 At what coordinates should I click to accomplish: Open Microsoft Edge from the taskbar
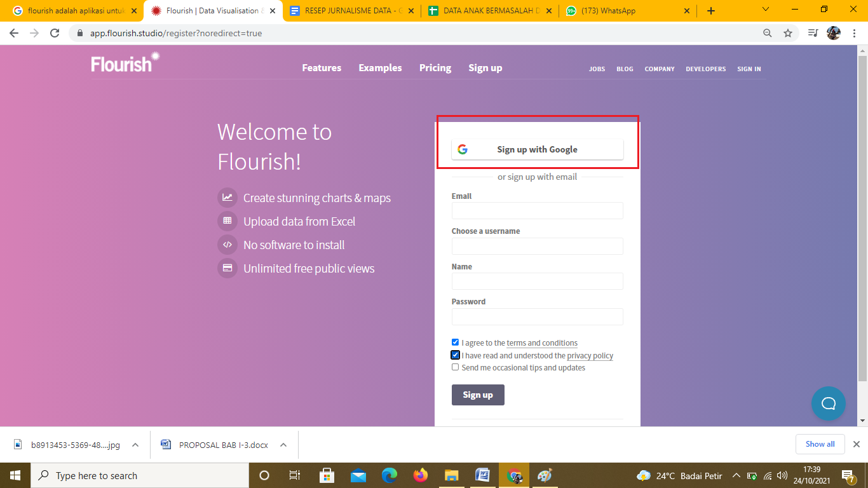(390, 475)
